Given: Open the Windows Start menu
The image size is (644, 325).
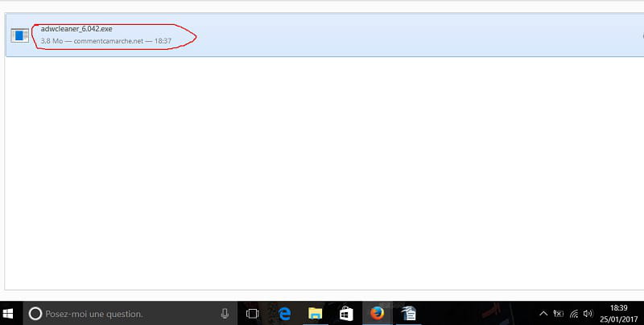Looking at the screenshot, I should click(x=8, y=314).
